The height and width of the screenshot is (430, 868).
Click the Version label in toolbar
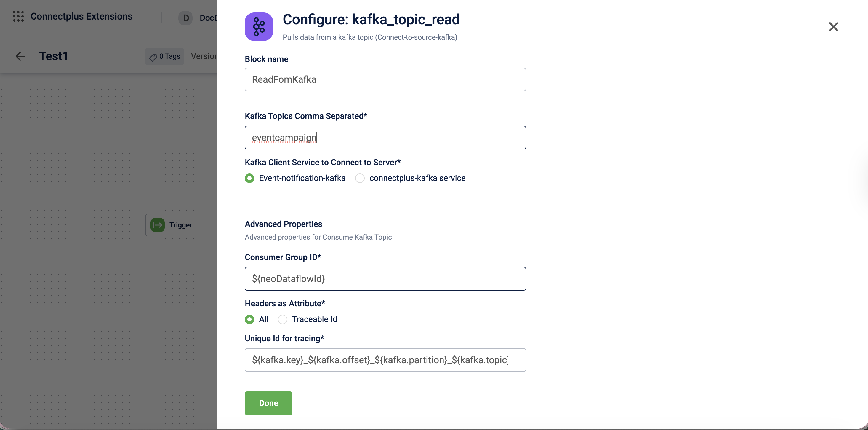(204, 56)
